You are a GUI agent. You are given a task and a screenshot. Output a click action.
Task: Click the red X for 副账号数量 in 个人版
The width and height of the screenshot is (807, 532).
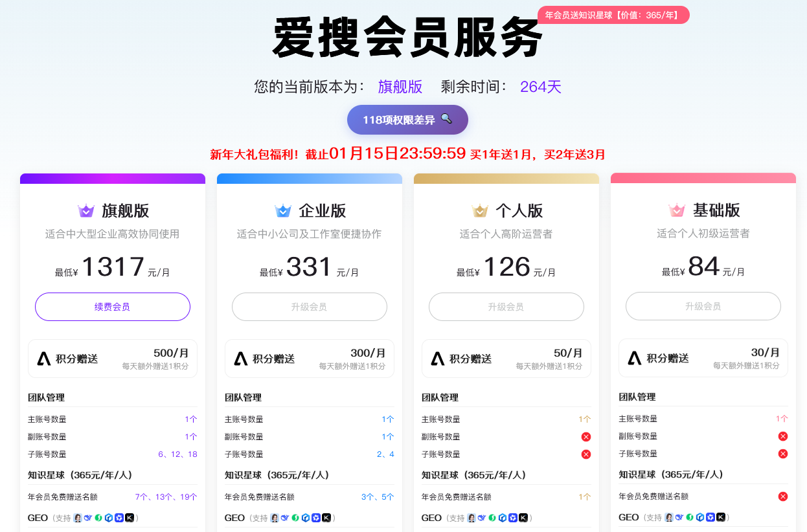coord(586,437)
